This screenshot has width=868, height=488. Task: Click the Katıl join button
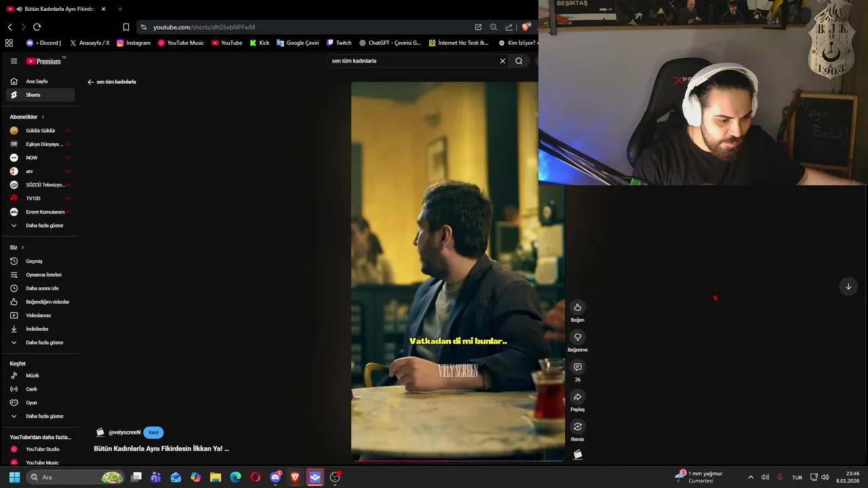point(153,432)
